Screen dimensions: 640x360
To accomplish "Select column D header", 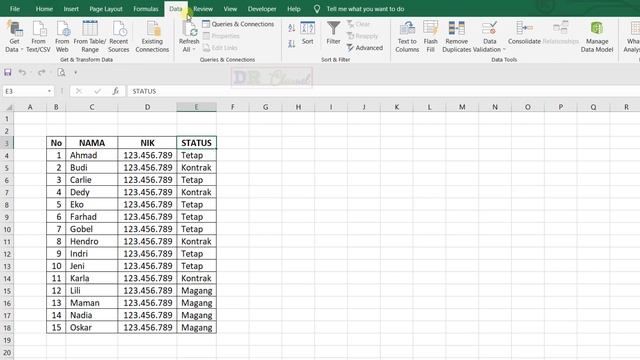I will [147, 107].
